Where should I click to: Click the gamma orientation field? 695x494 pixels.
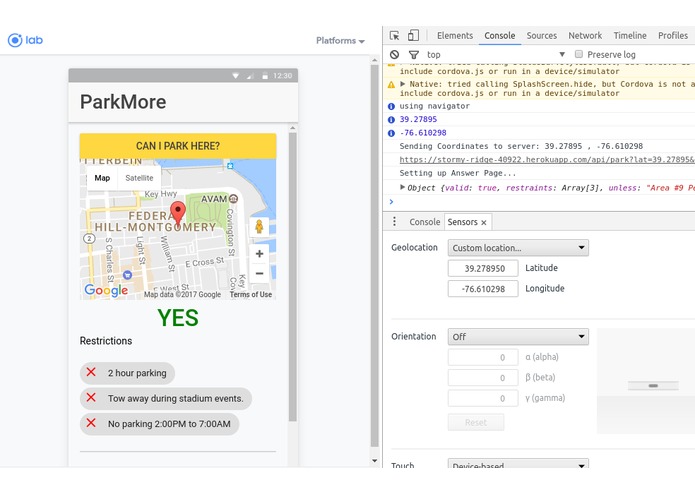[483, 398]
